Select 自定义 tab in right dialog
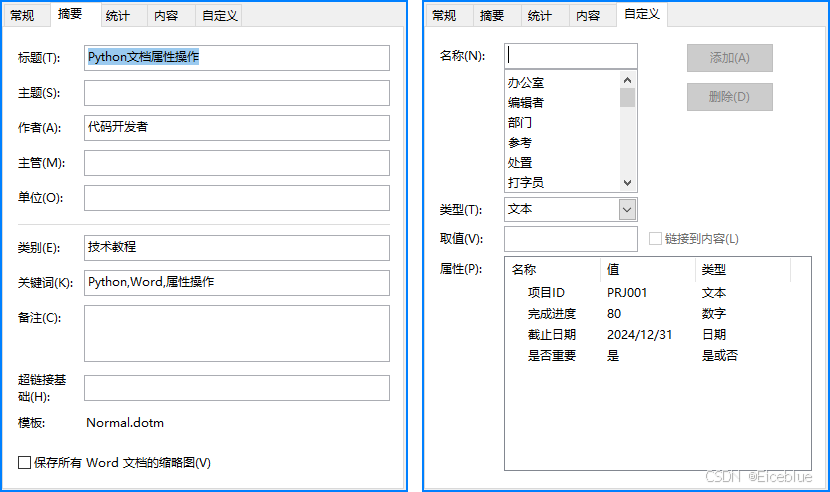The width and height of the screenshot is (830, 492). point(642,14)
